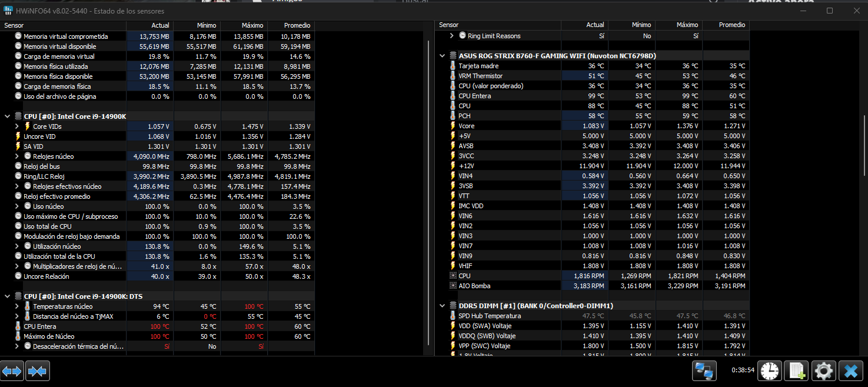
Task: Expand Distancia del núcleo a TjMAX
Action: click(x=17, y=316)
